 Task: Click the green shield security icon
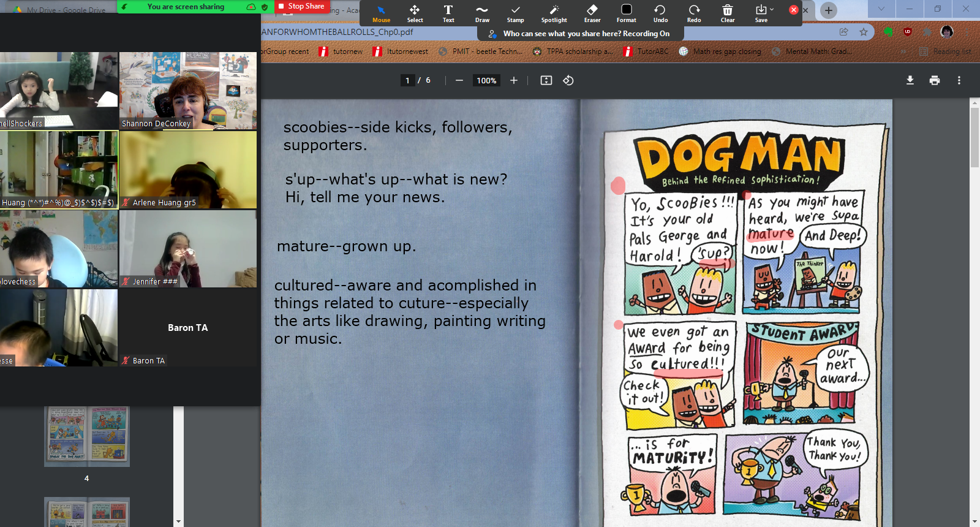coord(265,7)
